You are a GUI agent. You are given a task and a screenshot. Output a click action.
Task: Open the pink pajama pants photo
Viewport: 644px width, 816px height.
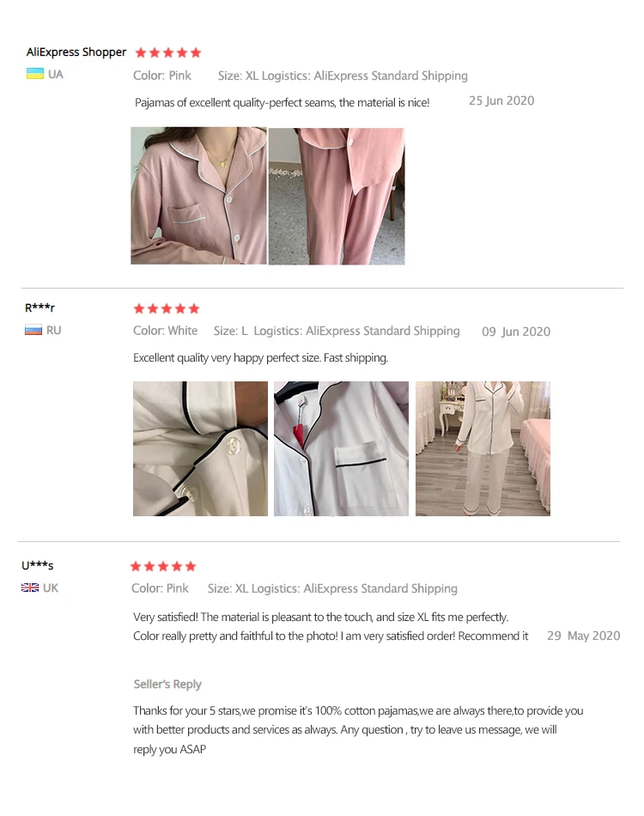337,196
